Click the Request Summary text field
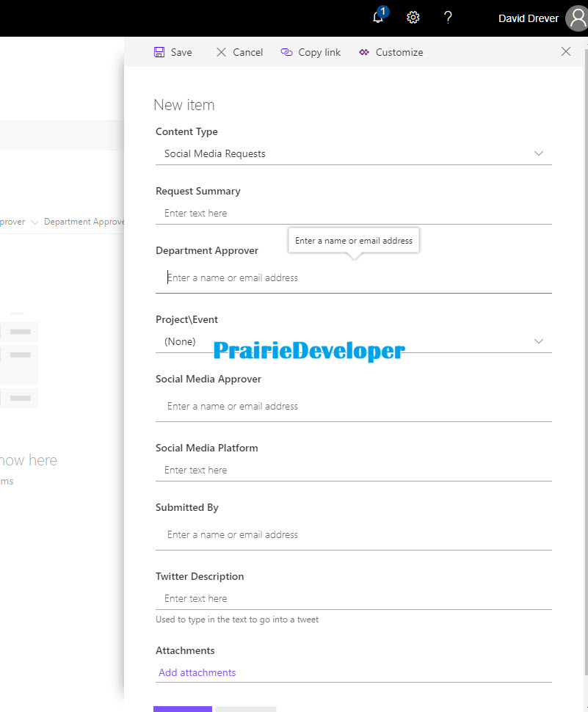 354,213
